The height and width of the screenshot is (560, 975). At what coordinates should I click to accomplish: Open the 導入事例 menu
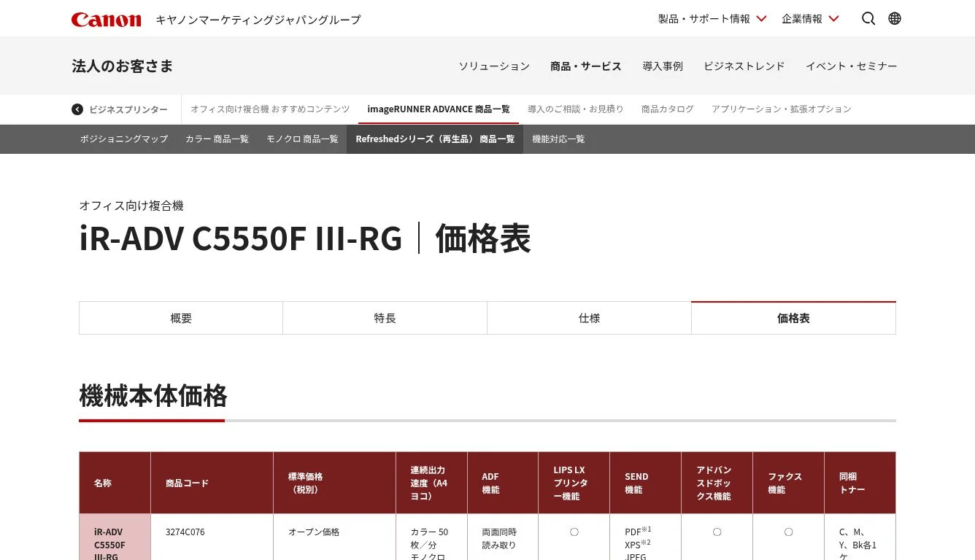pyautogui.click(x=663, y=66)
